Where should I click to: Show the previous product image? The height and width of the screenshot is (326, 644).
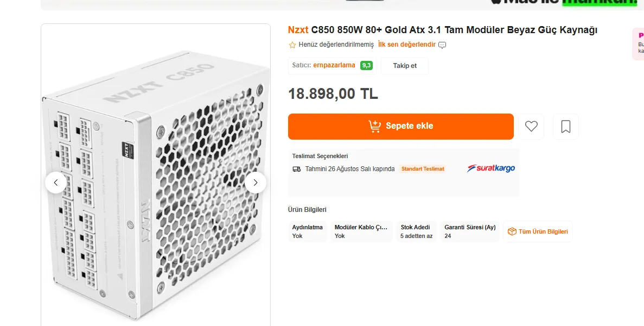56,183
